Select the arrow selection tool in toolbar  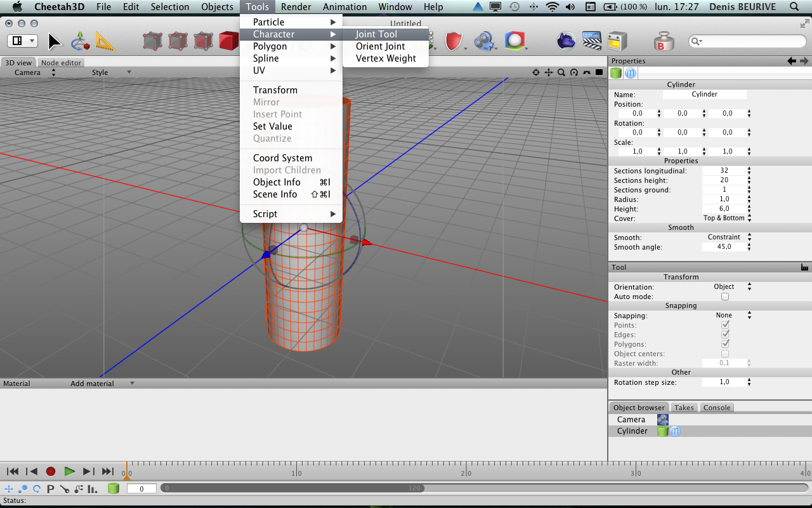[x=55, y=41]
